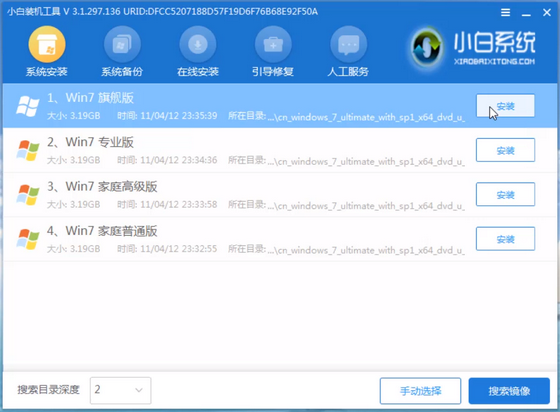Click the Windows logo for Win7 家庭高级版
This screenshot has width=560, height=412.
(28, 195)
